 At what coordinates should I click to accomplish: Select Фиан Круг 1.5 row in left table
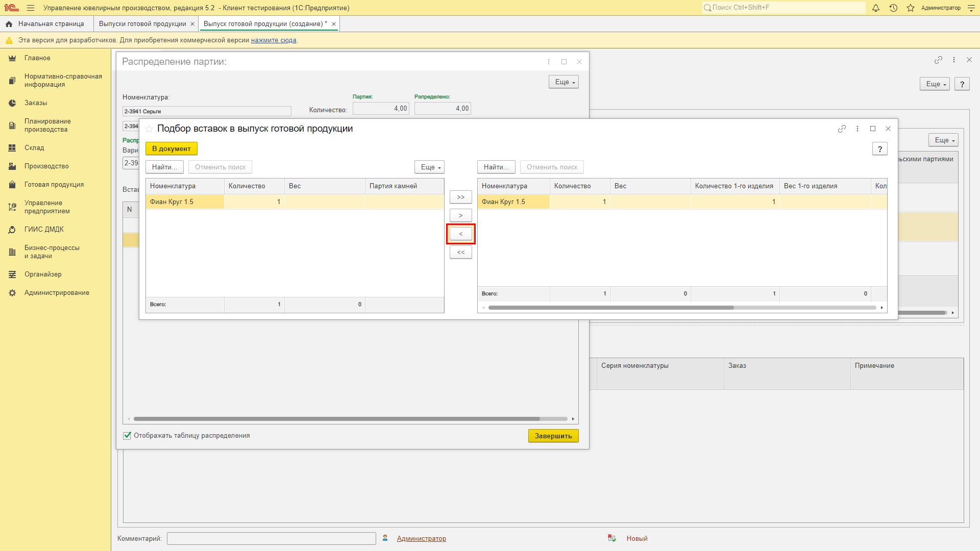(x=295, y=202)
